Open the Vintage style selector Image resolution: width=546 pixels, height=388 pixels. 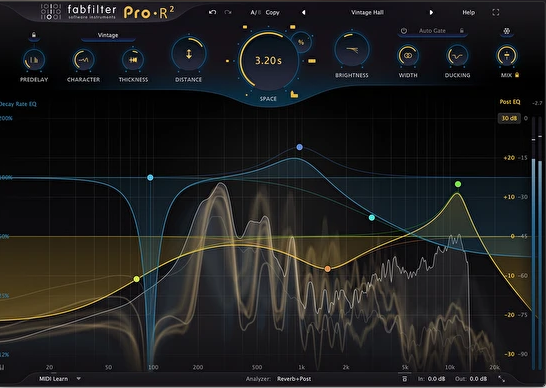(108, 35)
